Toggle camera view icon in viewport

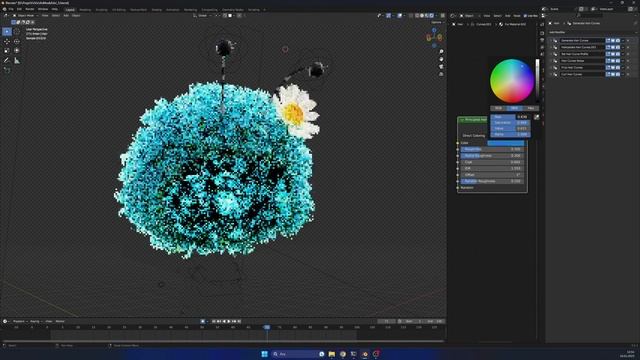tap(441, 67)
